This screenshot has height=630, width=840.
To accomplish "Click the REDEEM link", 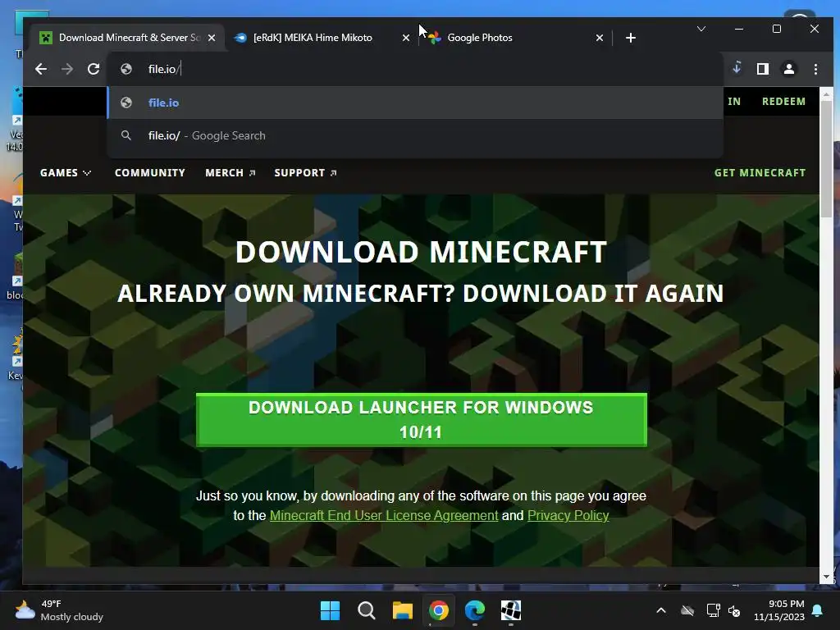I will 783,102.
